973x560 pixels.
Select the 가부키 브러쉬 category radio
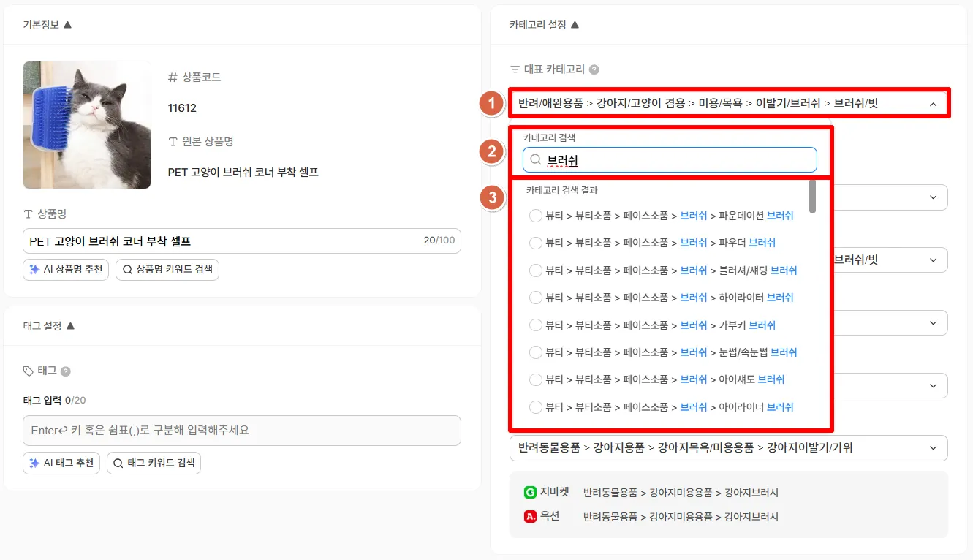click(x=536, y=325)
